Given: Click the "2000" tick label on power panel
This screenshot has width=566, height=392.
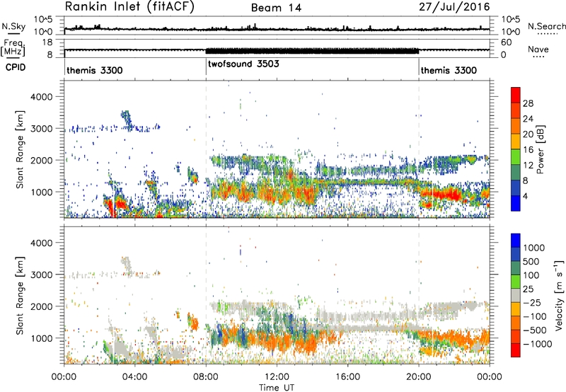Looking at the screenshot, I should pos(41,160).
